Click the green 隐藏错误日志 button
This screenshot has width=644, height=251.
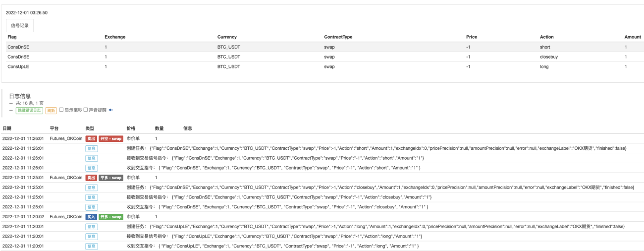click(x=29, y=110)
